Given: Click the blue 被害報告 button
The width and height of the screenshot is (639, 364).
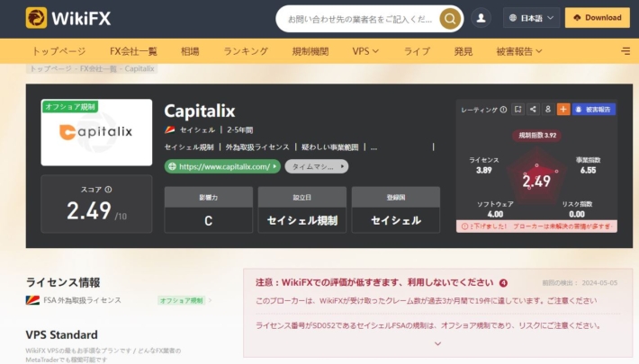Looking at the screenshot, I should click(594, 109).
